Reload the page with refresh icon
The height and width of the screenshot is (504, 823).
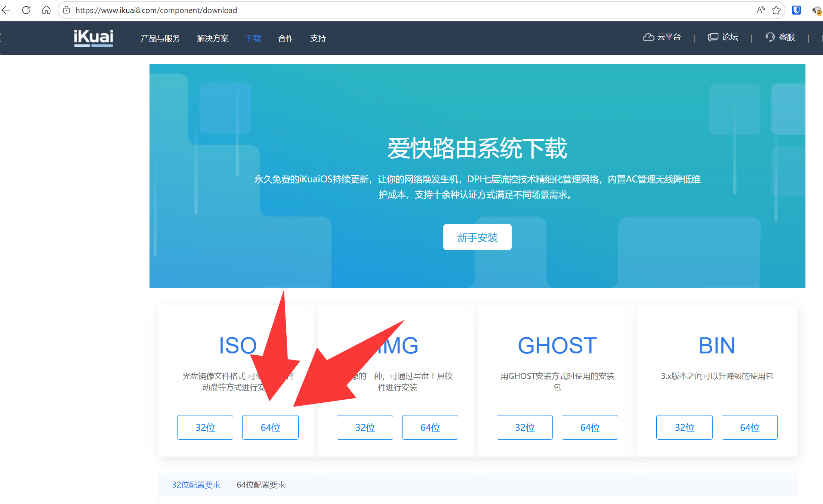point(26,10)
